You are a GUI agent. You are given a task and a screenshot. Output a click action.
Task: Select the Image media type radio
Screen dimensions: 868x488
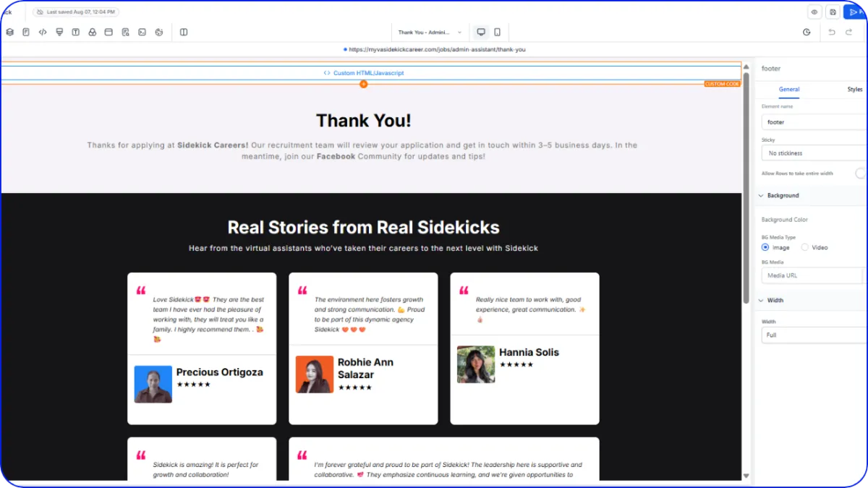765,247
